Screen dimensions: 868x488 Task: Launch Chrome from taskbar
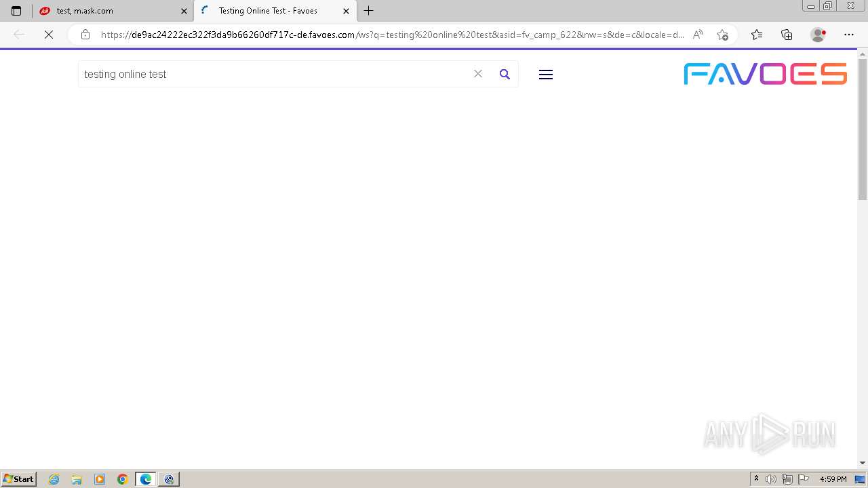click(x=123, y=479)
